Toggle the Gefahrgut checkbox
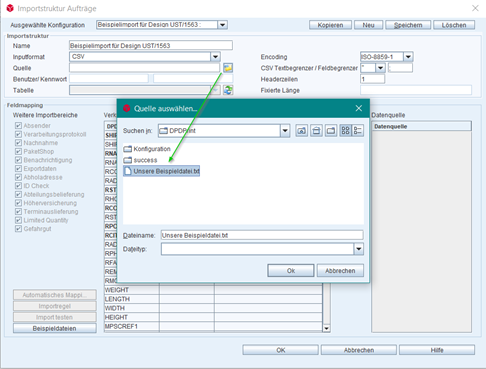The width and height of the screenshot is (486, 369). [x=18, y=229]
